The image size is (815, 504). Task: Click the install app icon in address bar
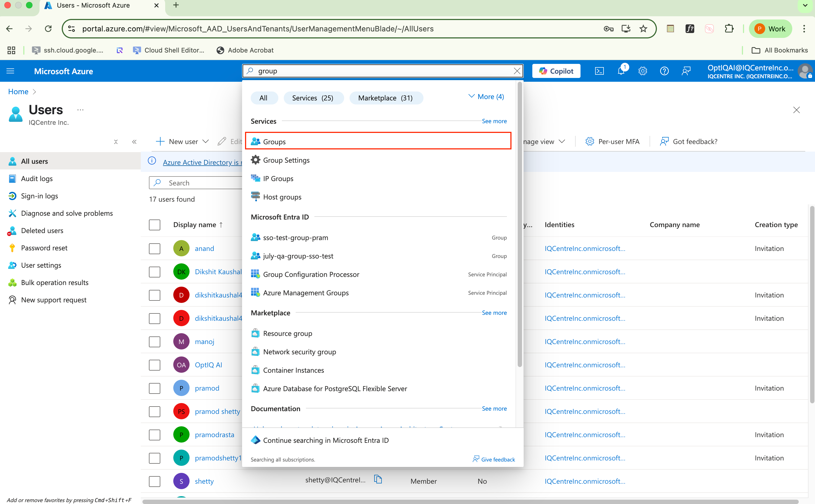(626, 29)
